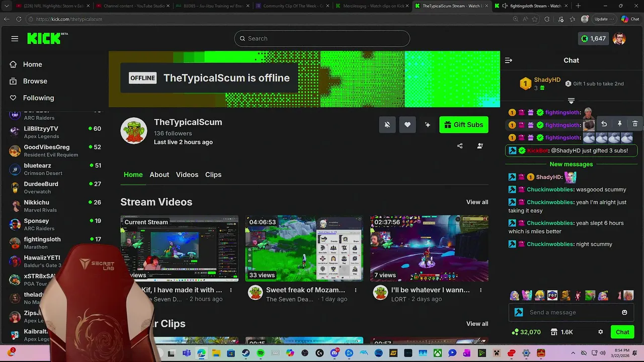Click the browser address bar URL
644x362 pixels.
[69, 19]
